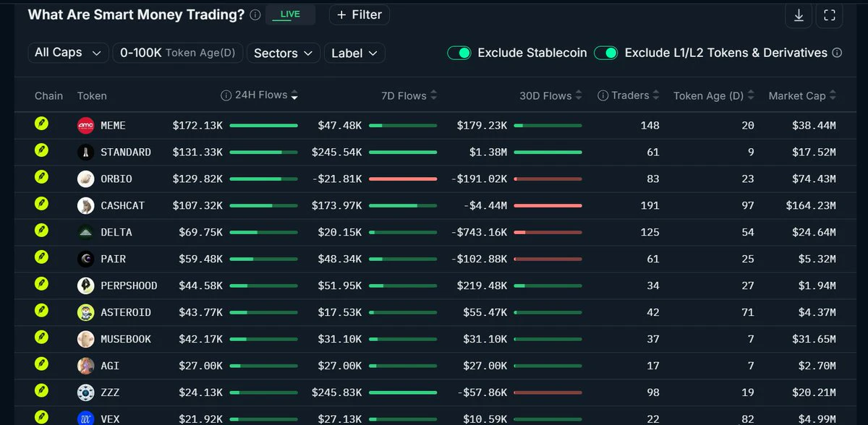This screenshot has height=425, width=868.
Task: Click the MEME token logo icon
Action: (x=85, y=126)
